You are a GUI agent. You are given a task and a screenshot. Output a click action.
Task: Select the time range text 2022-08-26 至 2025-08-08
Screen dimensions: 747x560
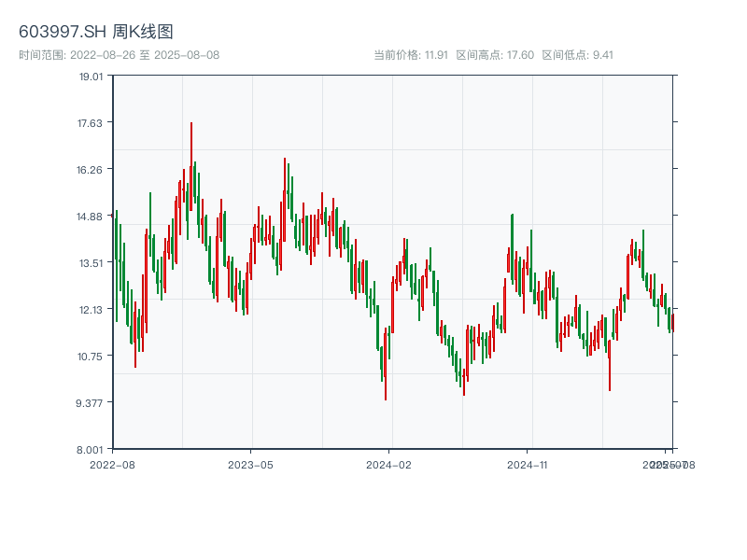(x=145, y=55)
